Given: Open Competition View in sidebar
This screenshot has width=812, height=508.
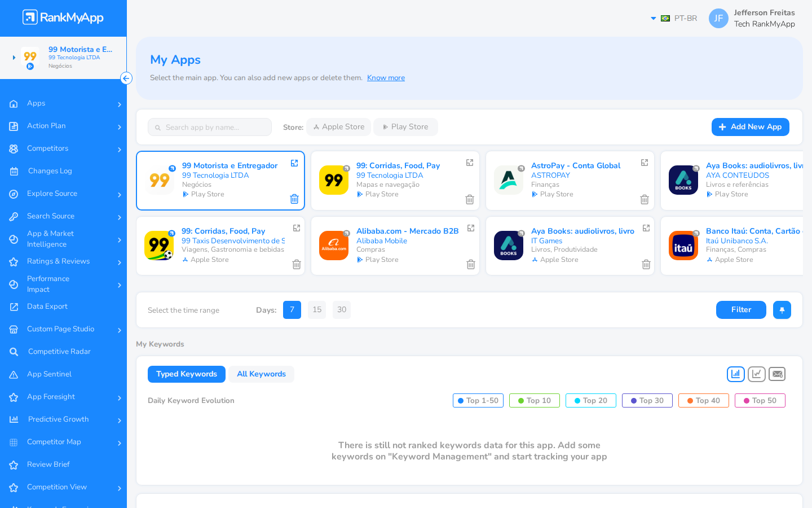Looking at the screenshot, I should (63, 488).
